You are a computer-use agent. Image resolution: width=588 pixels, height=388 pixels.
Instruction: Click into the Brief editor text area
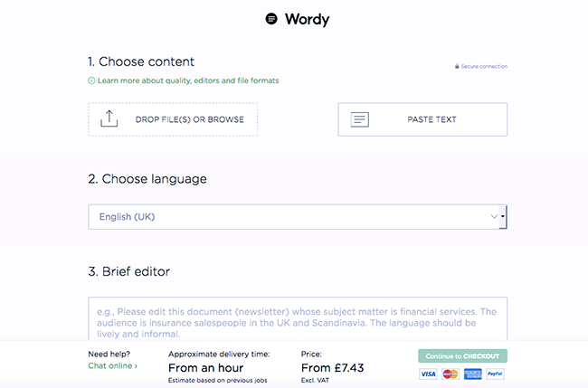click(x=298, y=318)
